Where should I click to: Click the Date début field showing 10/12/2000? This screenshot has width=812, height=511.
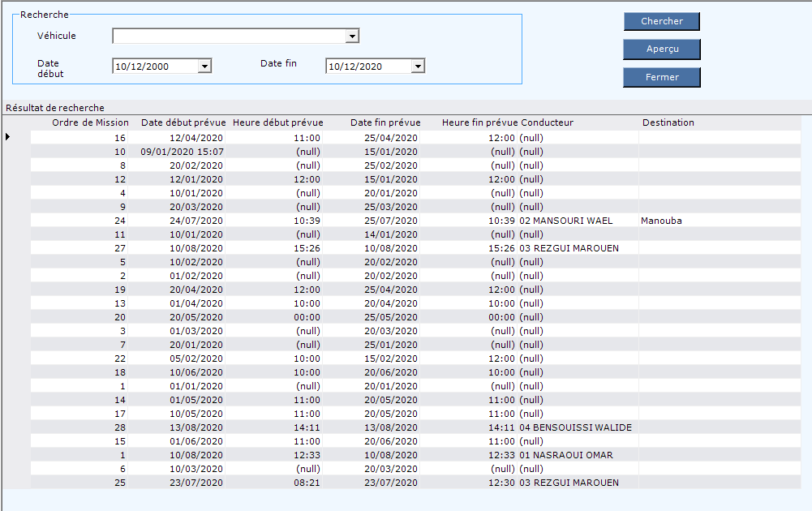pyautogui.click(x=154, y=67)
